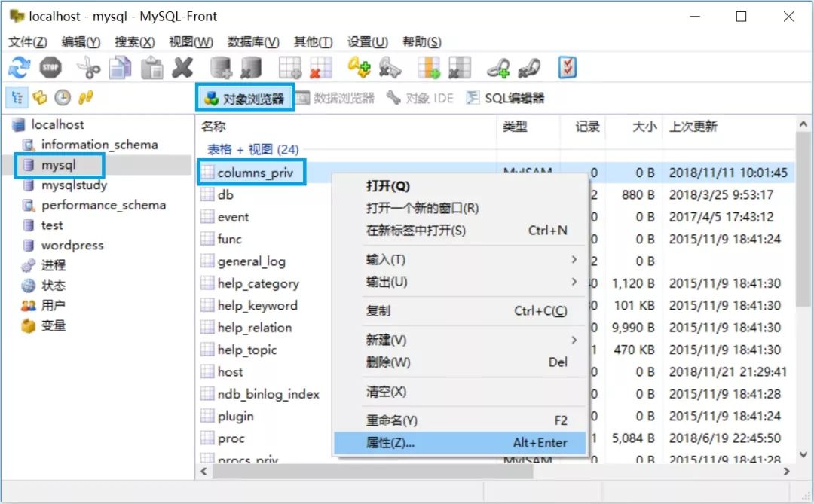Click the delete X toolbar icon
Viewport: 814px width, 504px height.
[182, 68]
